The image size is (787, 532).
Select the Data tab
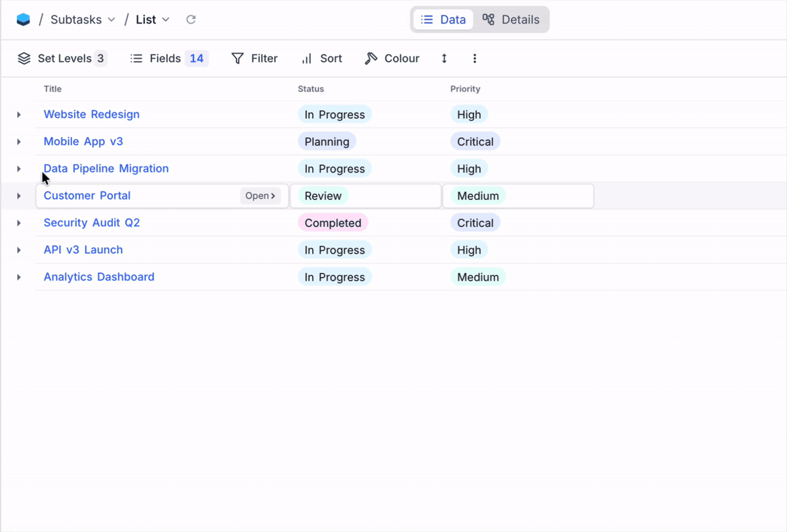pyautogui.click(x=443, y=19)
